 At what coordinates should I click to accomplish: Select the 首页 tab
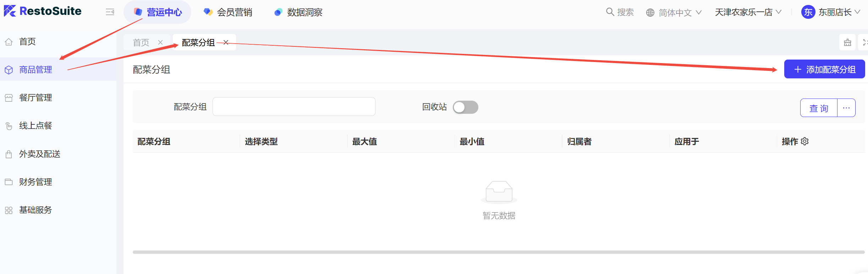click(141, 43)
